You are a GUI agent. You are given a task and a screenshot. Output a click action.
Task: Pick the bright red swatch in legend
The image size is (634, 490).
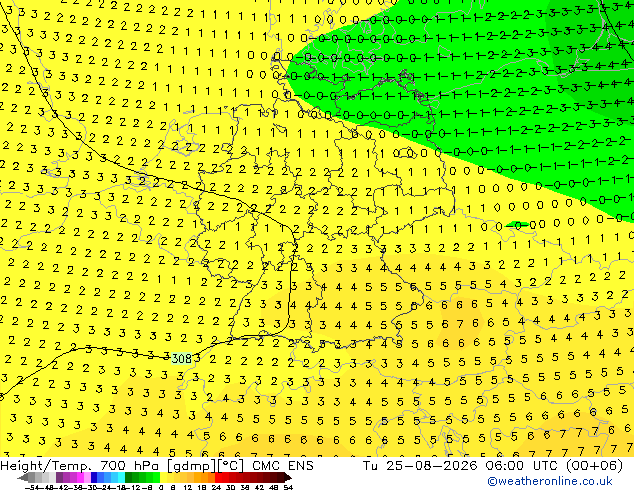pyautogui.click(x=218, y=477)
